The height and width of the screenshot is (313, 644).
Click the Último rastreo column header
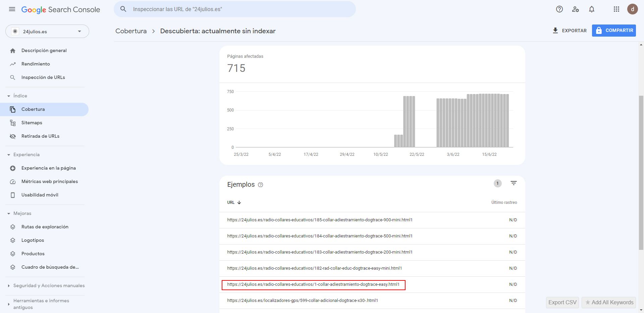point(504,203)
